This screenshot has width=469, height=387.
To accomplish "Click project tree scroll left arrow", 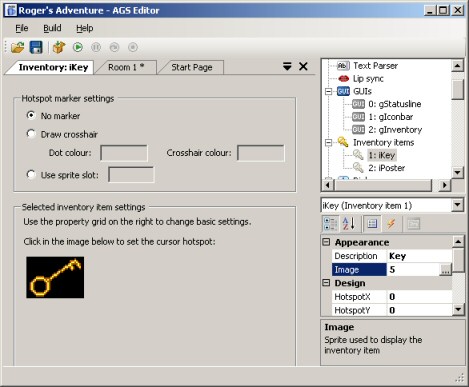I will tap(328, 185).
